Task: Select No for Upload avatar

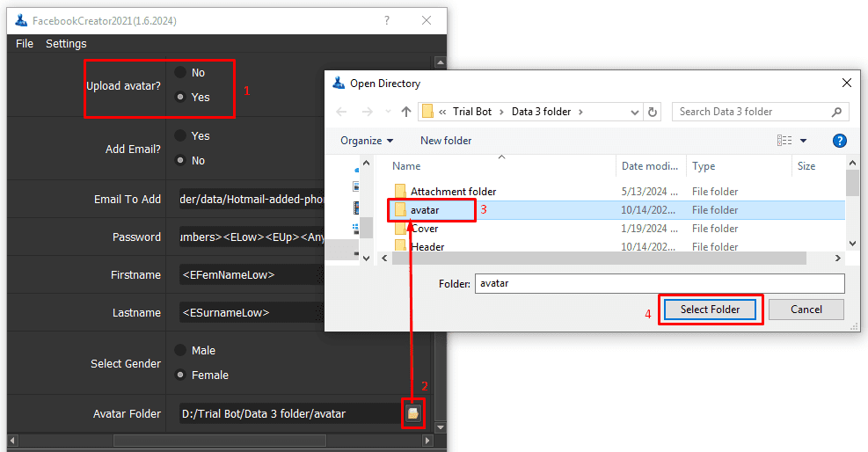Action: coord(180,72)
